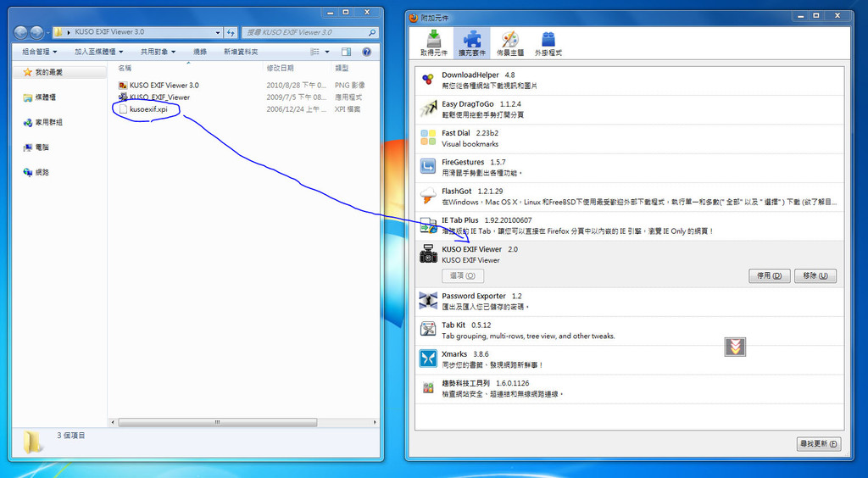Toggle the preview pane icon
Screen dimensions: 868x478
347,52
